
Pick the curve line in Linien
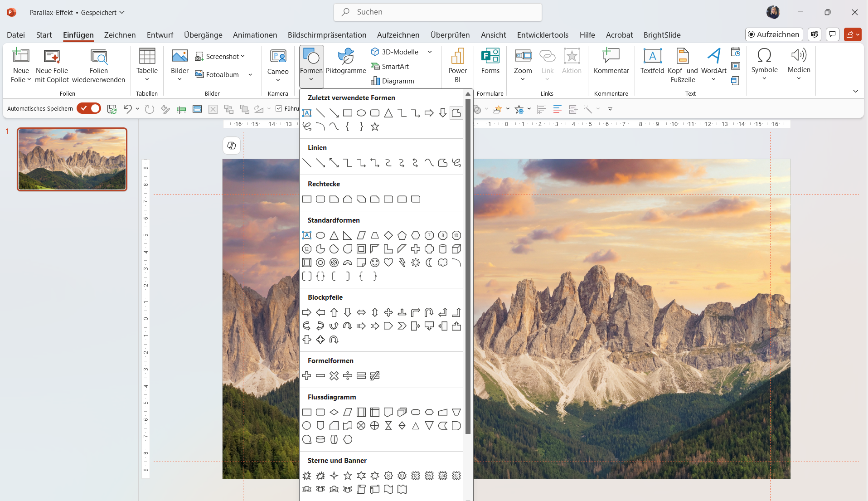point(429,163)
